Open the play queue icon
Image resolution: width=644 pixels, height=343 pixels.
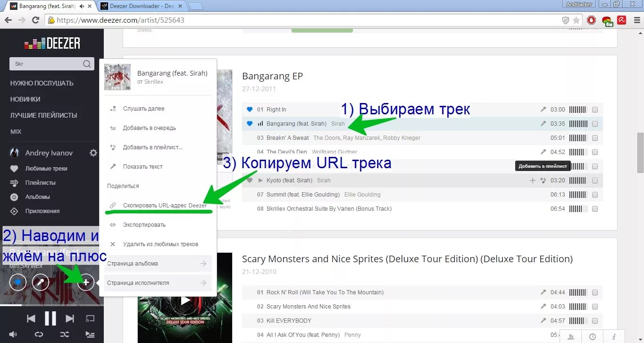pyautogui.click(x=90, y=334)
